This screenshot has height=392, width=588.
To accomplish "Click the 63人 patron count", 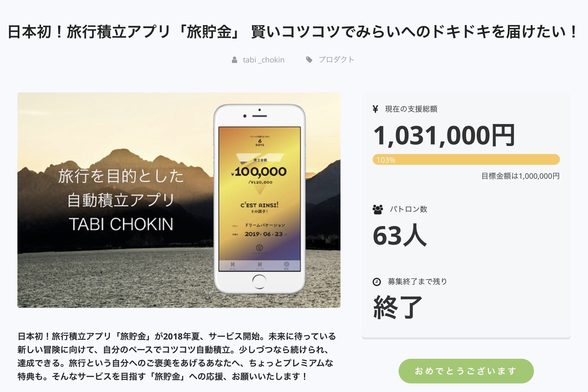I will click(400, 236).
